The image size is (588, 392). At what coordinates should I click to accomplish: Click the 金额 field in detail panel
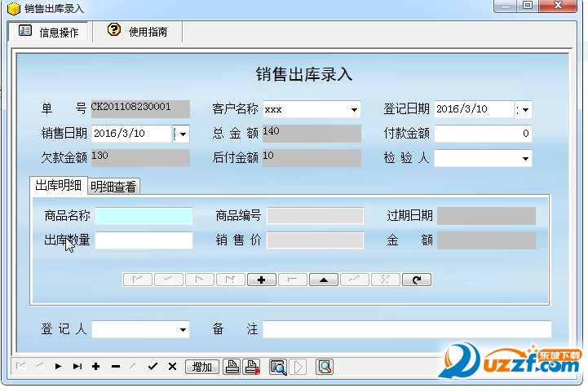(x=486, y=240)
